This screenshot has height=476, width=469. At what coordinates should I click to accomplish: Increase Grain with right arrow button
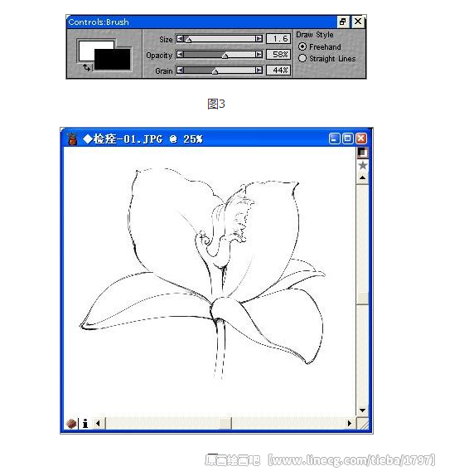(x=259, y=70)
